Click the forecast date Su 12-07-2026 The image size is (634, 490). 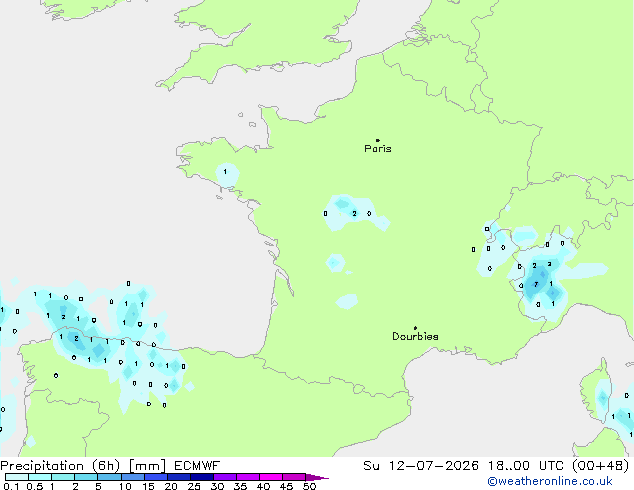[x=421, y=466]
